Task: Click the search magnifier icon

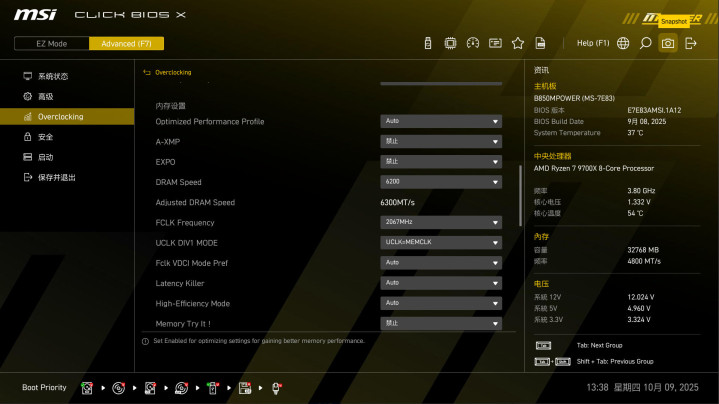Action: (x=645, y=43)
